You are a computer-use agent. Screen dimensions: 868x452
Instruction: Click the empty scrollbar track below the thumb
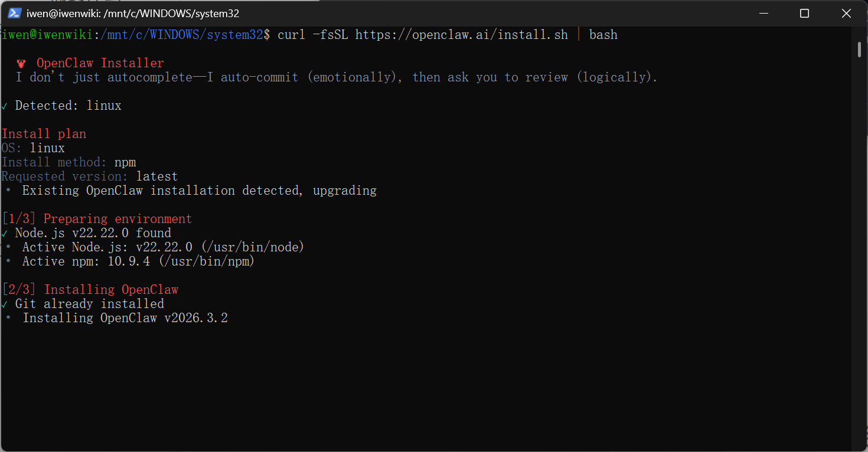[860, 254]
